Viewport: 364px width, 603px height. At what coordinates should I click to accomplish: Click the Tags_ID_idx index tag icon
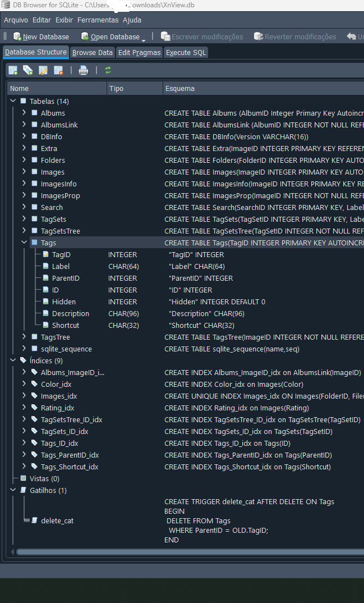pos(34,443)
